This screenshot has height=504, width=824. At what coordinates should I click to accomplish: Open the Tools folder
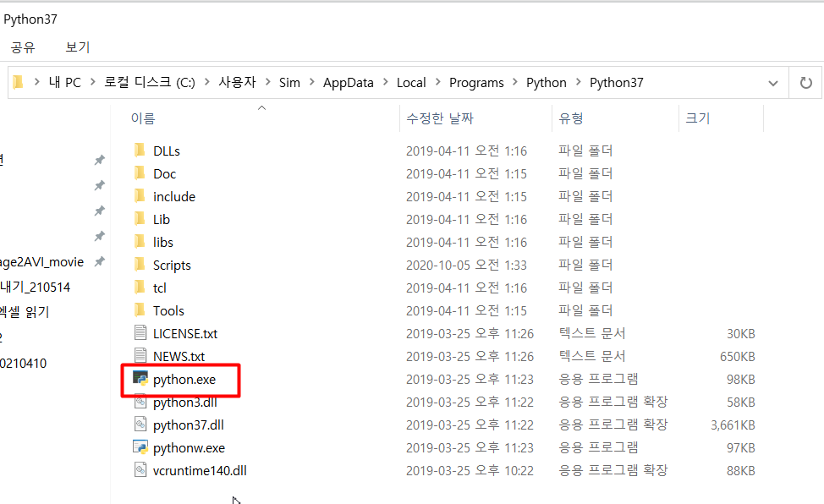click(168, 310)
